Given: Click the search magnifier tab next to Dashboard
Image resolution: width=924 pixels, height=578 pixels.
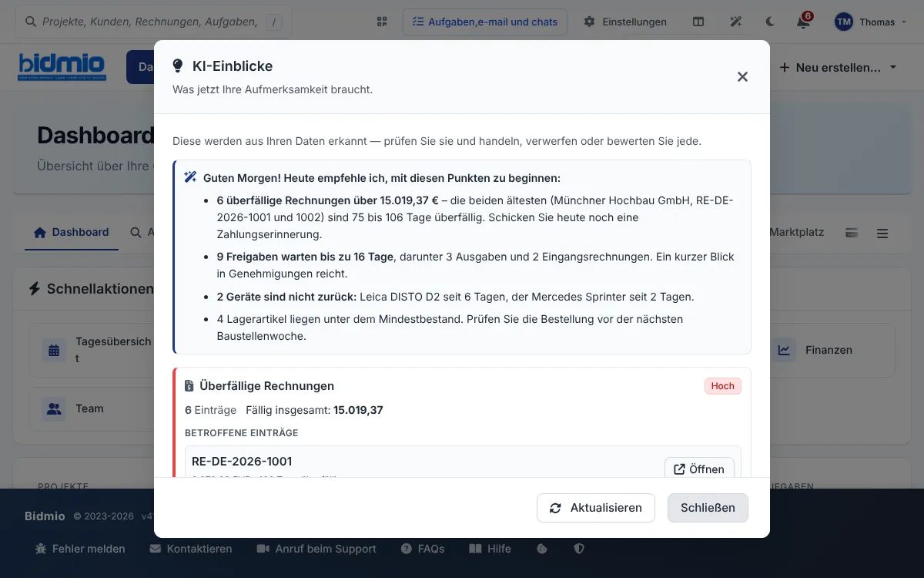Looking at the screenshot, I should tap(136, 232).
